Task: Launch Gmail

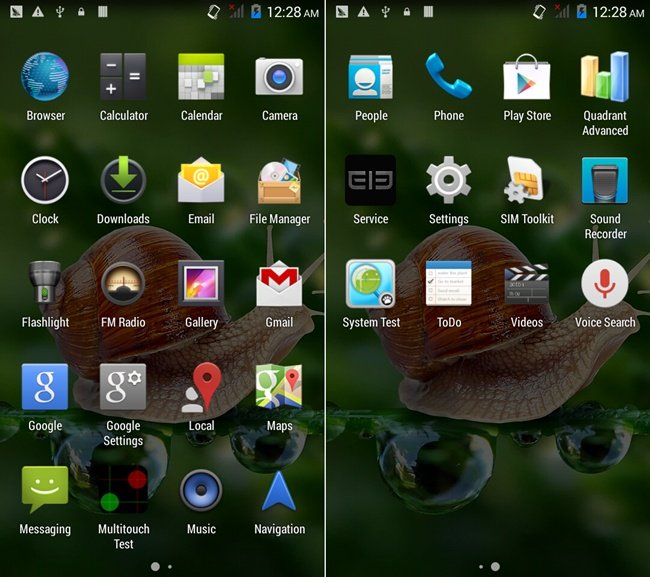Action: (x=279, y=283)
